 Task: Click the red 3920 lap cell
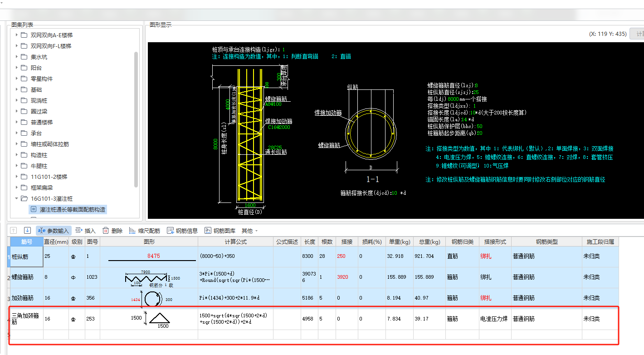[347, 277]
